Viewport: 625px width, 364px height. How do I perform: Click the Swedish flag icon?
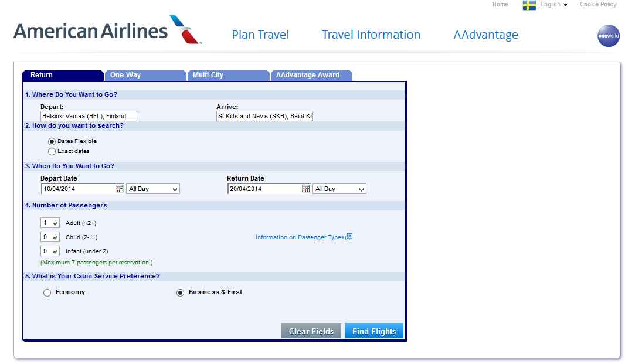point(529,5)
